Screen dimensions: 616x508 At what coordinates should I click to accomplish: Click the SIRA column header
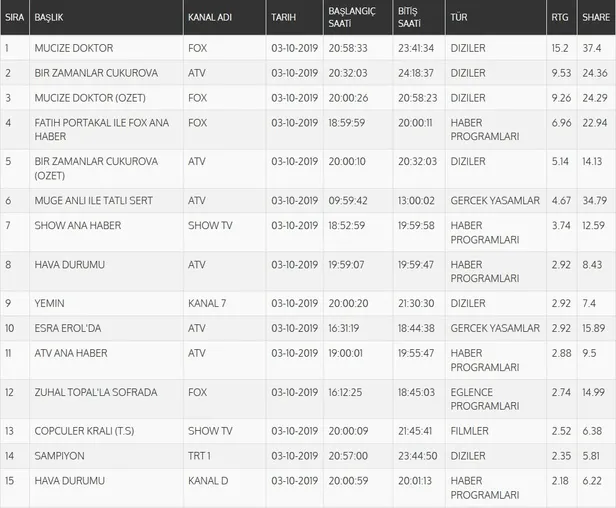(x=15, y=18)
